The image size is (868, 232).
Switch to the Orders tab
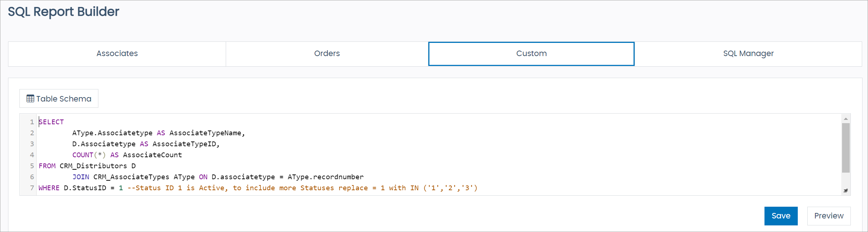327,54
